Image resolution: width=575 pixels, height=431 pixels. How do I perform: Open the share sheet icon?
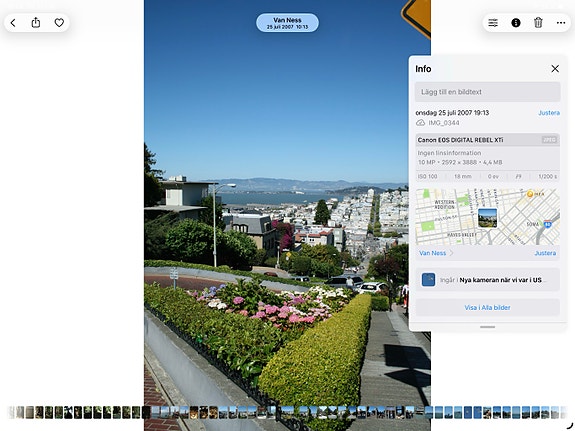(36, 22)
